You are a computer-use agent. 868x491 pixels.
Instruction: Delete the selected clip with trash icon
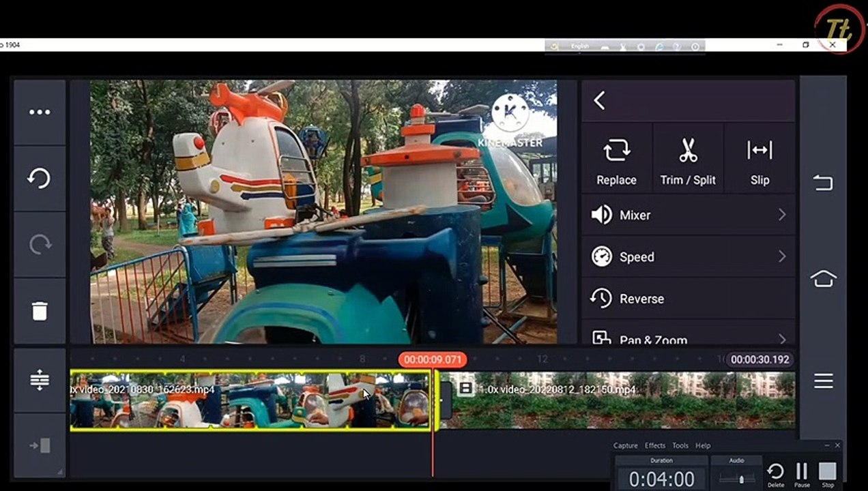(40, 311)
